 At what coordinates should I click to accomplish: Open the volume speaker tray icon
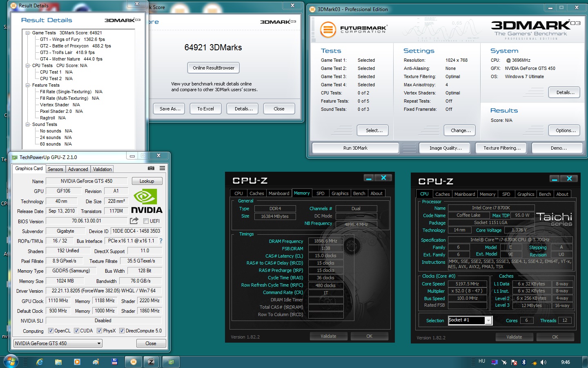pyautogui.click(x=543, y=362)
